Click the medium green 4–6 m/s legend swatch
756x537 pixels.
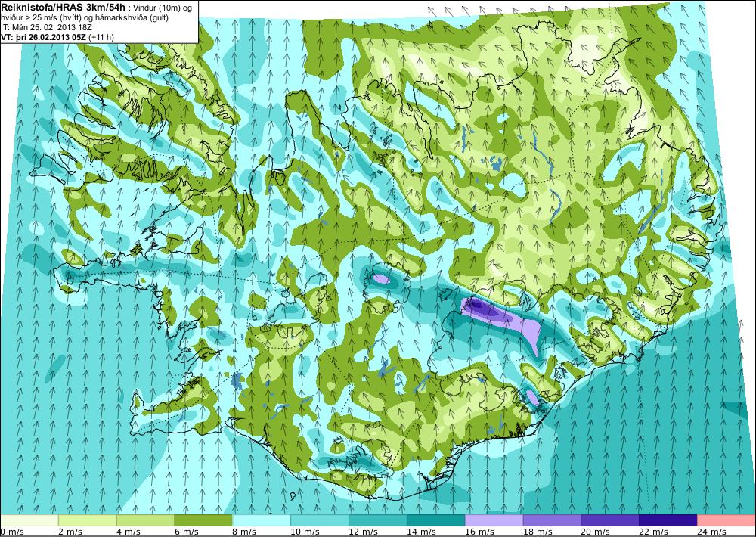point(146,520)
